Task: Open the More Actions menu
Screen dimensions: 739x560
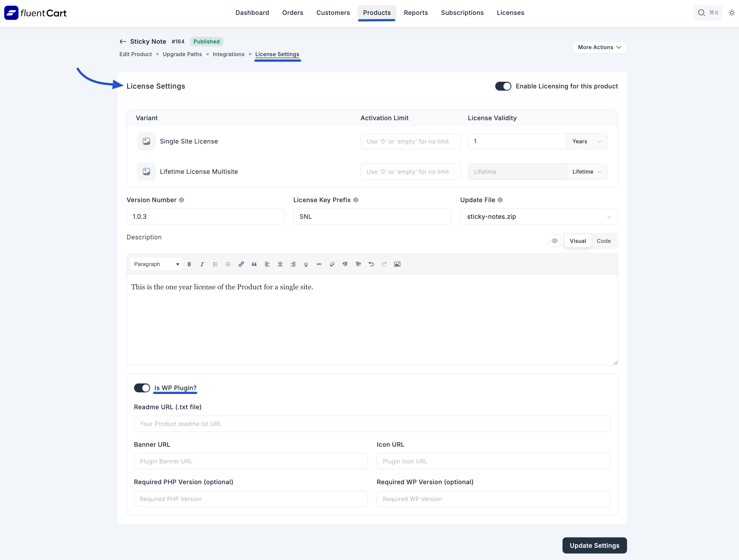Action: (x=599, y=47)
